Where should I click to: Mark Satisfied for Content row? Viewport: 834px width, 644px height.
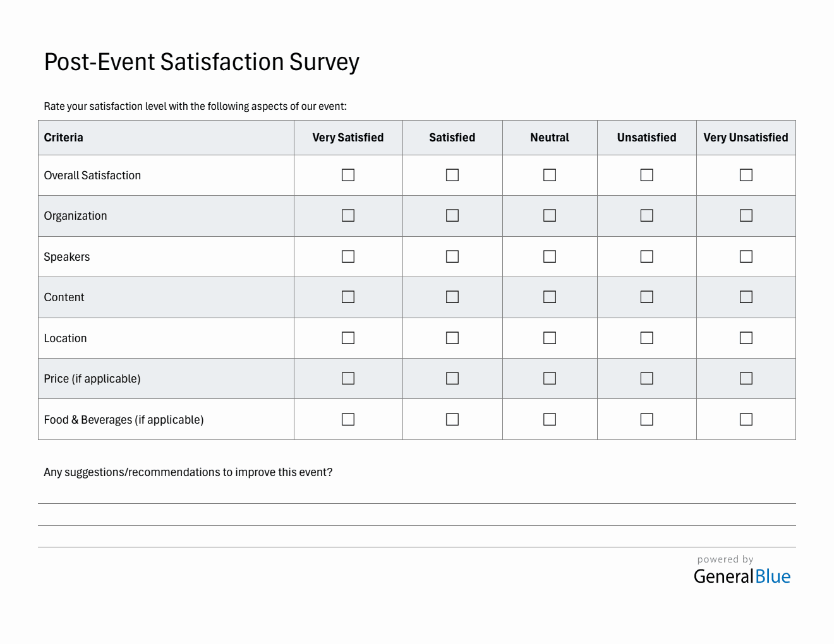pyautogui.click(x=452, y=297)
